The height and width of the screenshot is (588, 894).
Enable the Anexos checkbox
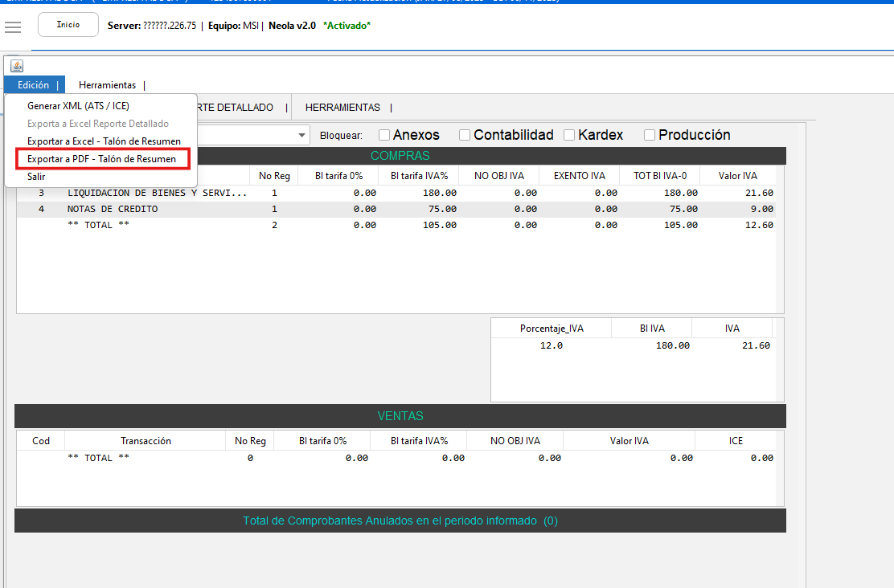point(384,135)
